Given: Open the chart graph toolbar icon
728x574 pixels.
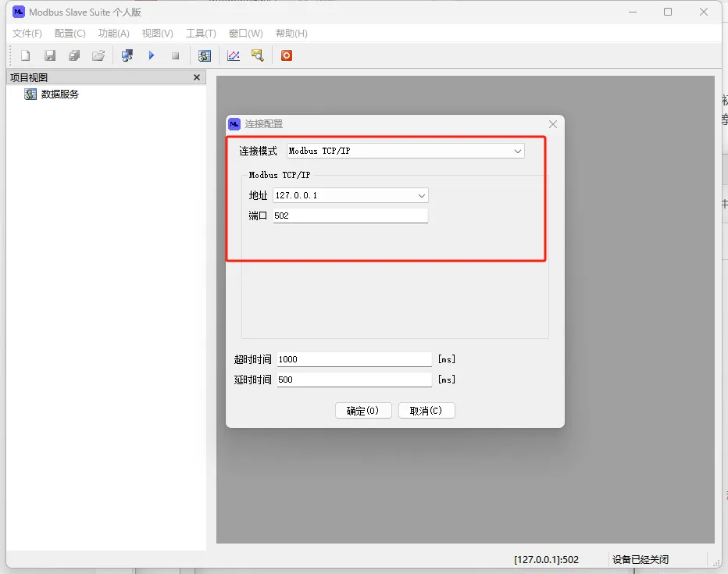Looking at the screenshot, I should [x=234, y=55].
